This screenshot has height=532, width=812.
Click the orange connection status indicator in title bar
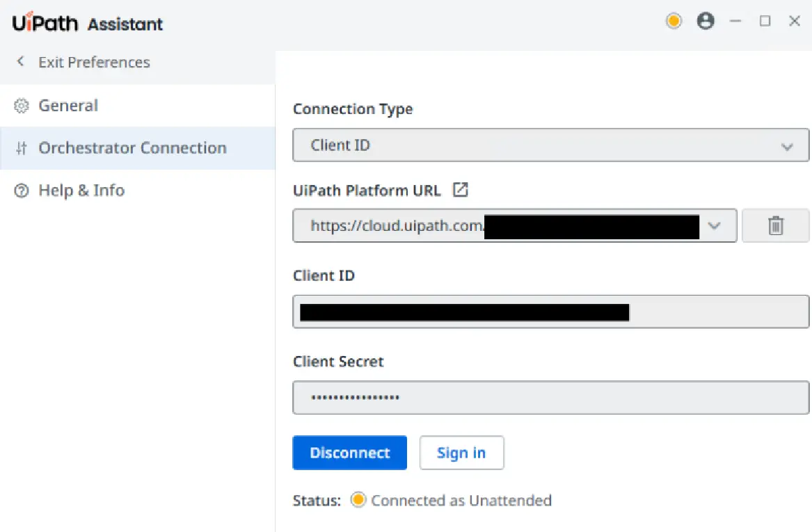(x=674, y=22)
